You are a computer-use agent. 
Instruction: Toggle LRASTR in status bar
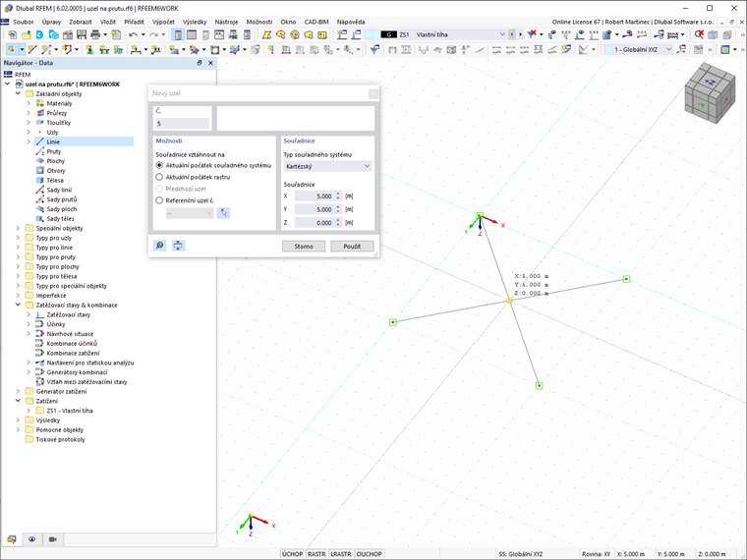(x=341, y=554)
